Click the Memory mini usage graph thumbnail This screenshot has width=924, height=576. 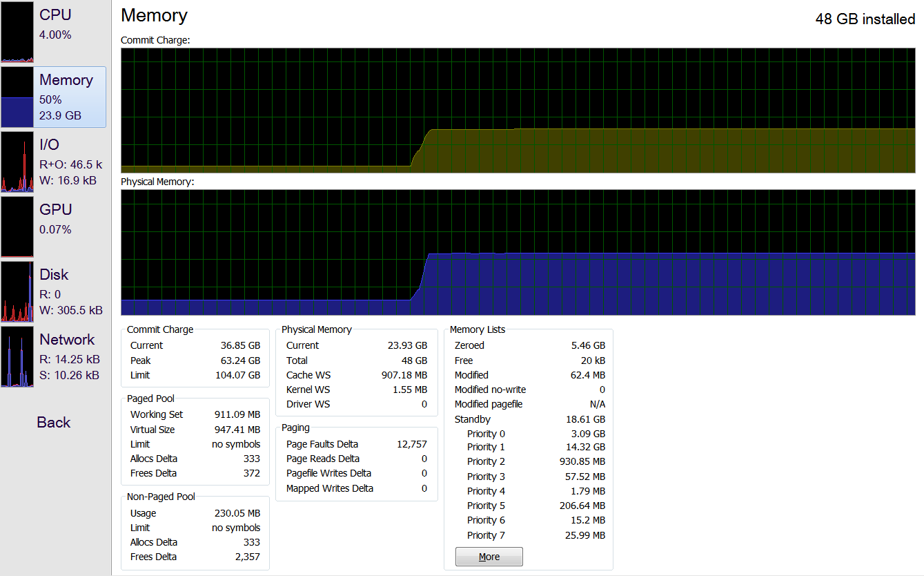tap(17, 97)
